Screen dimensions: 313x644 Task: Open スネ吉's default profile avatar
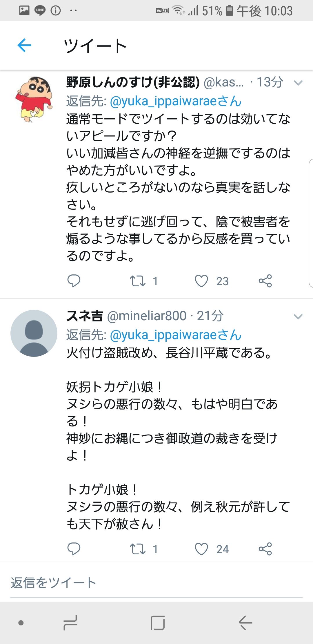(x=34, y=333)
